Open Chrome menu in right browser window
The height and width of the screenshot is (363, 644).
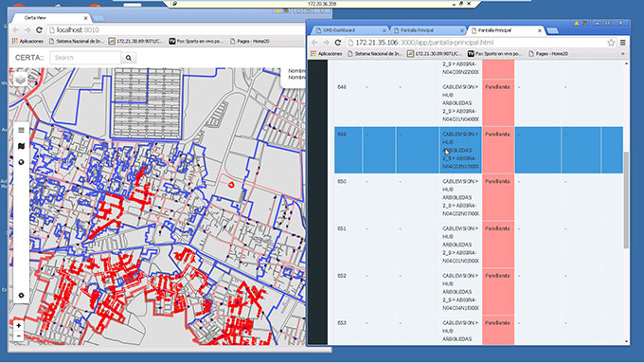pos(622,43)
